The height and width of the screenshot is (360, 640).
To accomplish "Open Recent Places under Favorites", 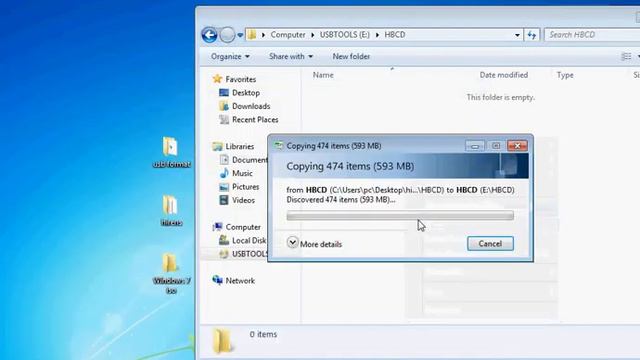I will [x=255, y=120].
